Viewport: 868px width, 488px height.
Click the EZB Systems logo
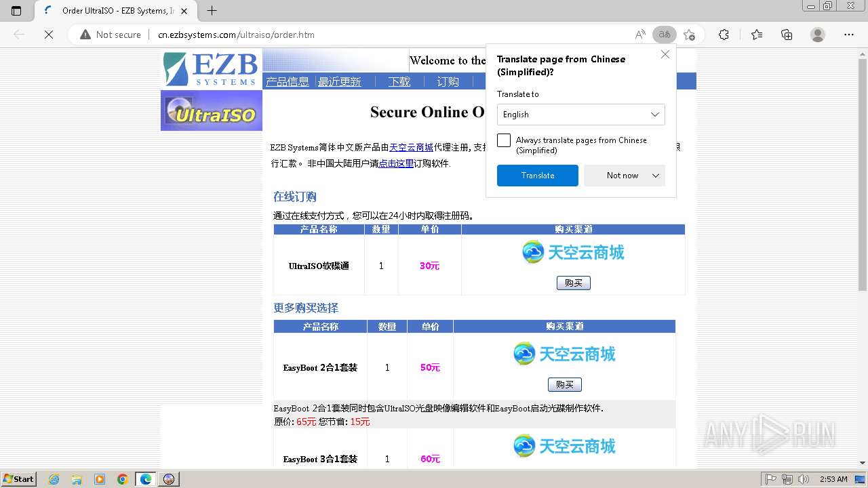(211, 69)
